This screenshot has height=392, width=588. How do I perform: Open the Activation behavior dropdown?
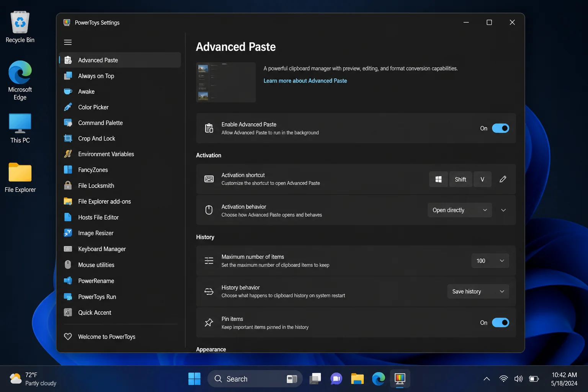click(x=460, y=210)
